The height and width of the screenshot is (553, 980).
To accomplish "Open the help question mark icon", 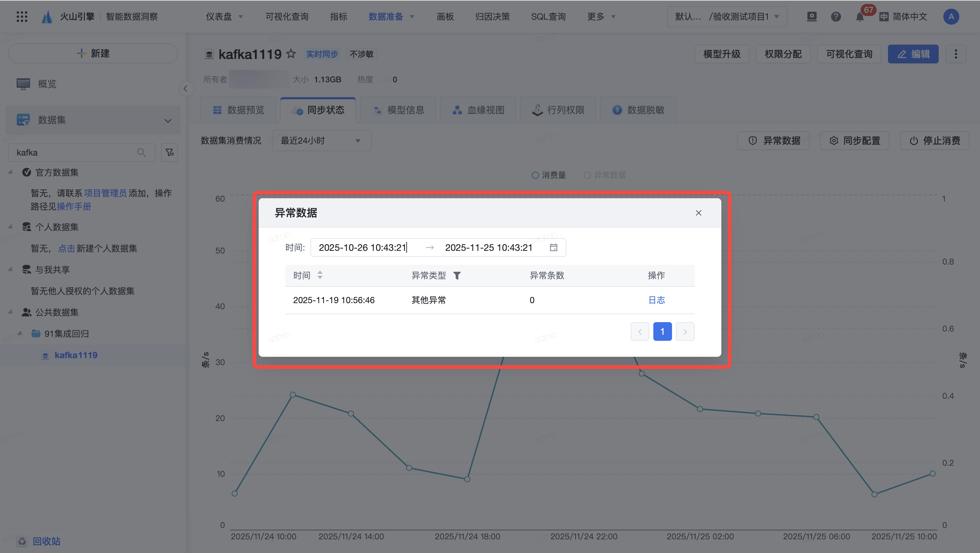I will (x=835, y=17).
